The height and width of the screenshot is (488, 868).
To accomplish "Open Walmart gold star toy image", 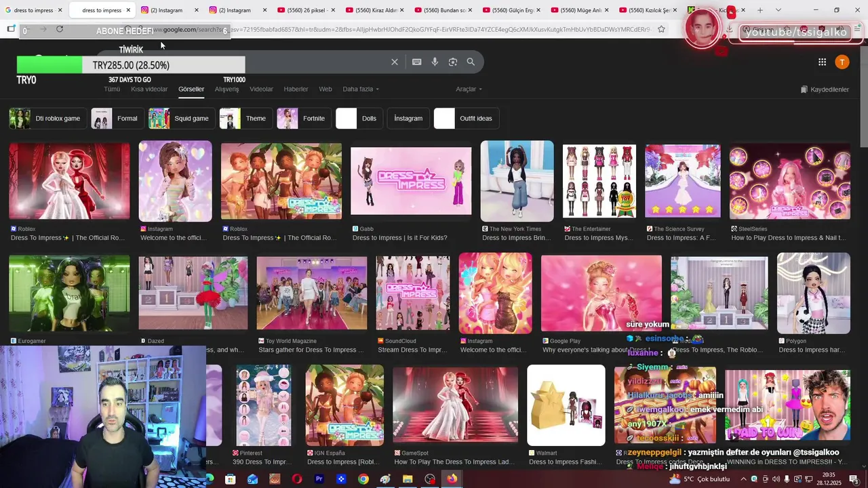I will click(x=566, y=405).
